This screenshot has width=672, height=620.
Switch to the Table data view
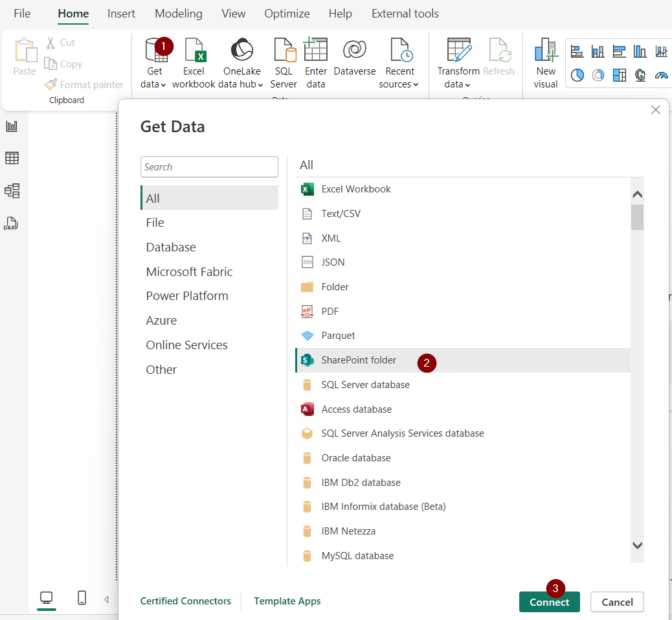12,157
